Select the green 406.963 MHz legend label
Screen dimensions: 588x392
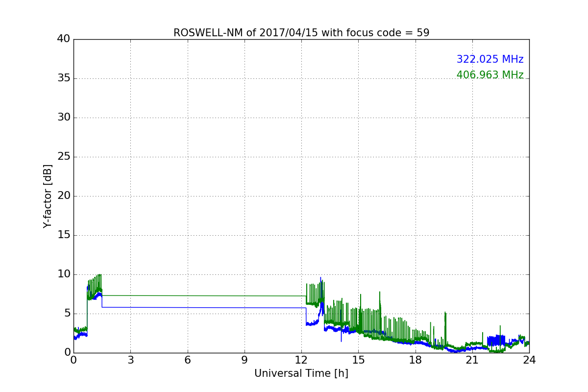490,75
